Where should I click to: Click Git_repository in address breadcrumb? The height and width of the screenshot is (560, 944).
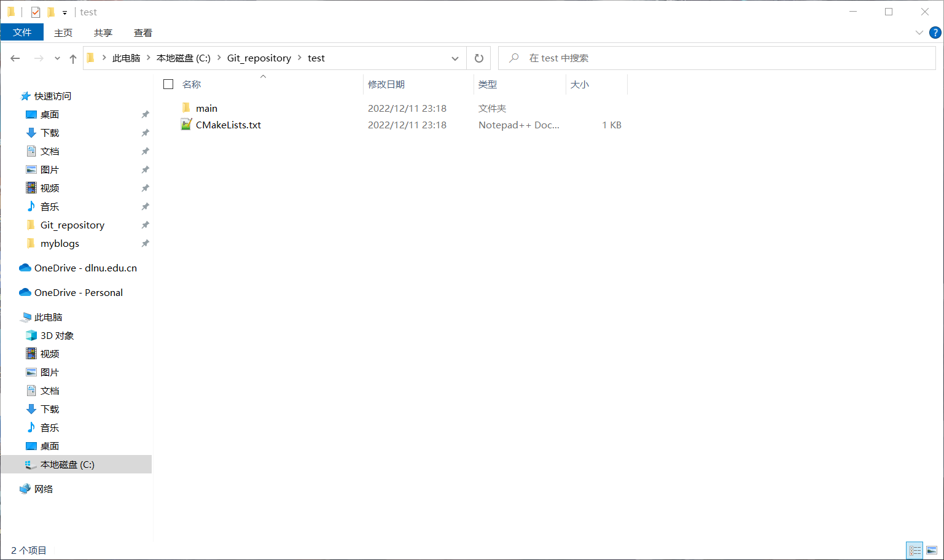[259, 58]
